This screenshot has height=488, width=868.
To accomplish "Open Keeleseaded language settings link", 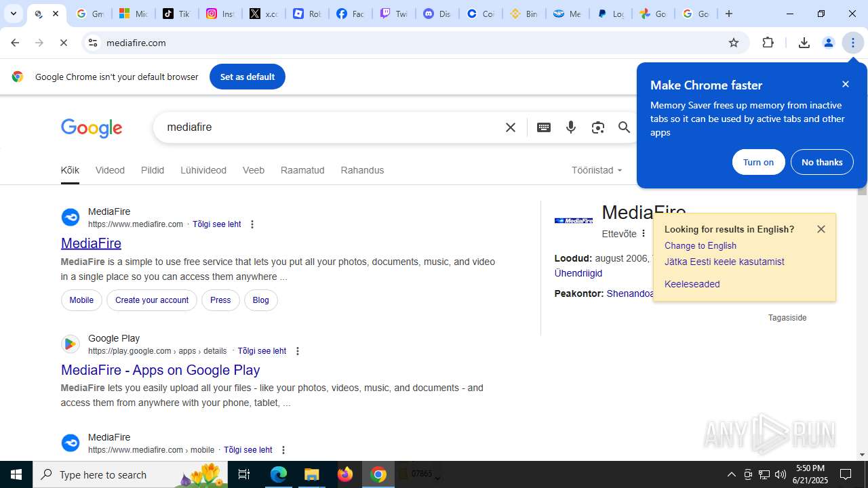I will tap(692, 284).
